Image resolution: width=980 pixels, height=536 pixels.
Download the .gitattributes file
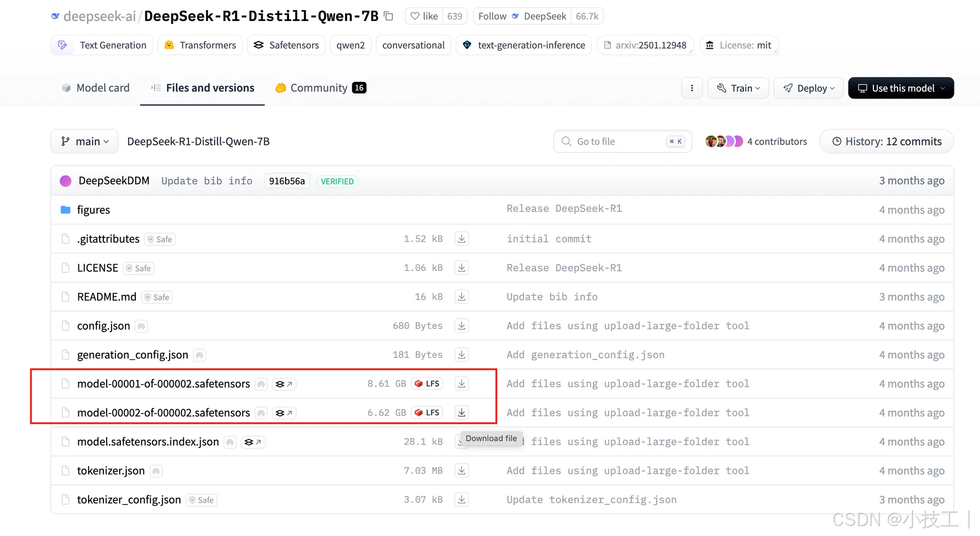click(x=461, y=238)
